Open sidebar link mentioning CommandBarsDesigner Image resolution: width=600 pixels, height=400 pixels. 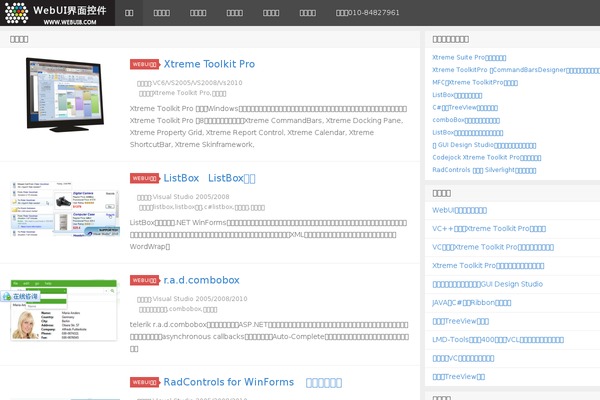click(516, 70)
